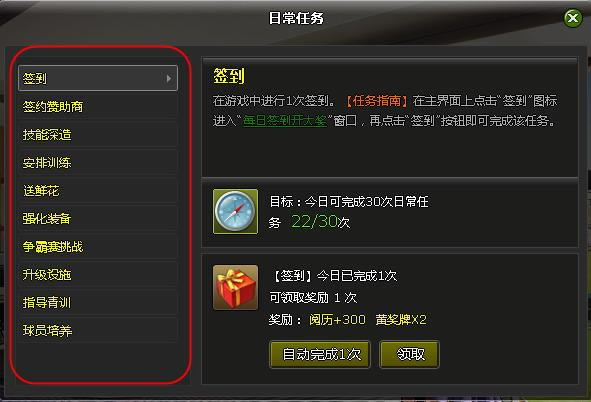
Task: Click the 22/30 task progress counter
Action: coord(314,222)
